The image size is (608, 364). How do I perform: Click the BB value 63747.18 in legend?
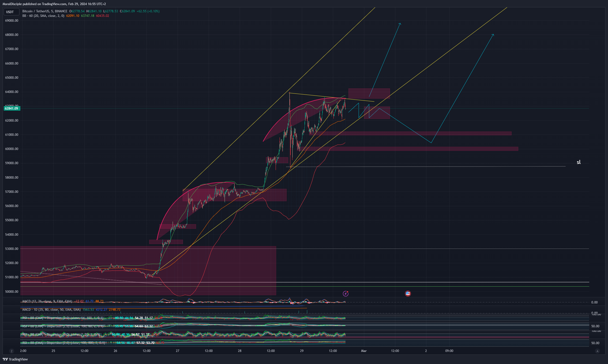click(88, 16)
